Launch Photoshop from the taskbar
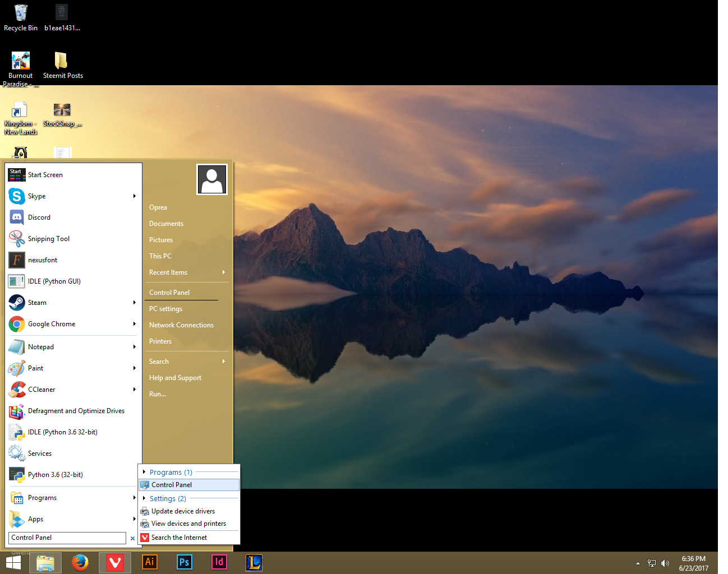Image resolution: width=728 pixels, height=574 pixels. [185, 562]
